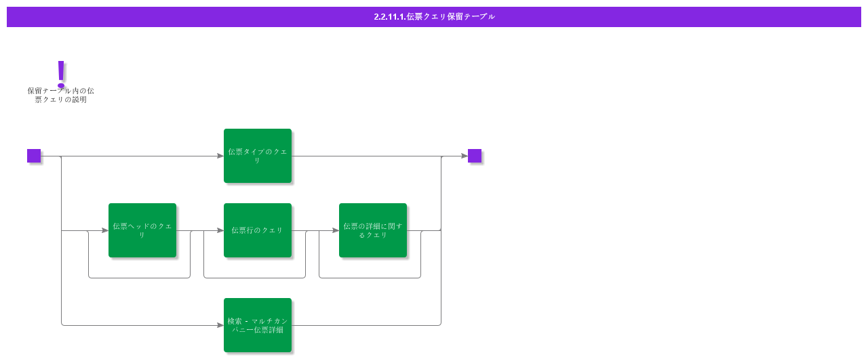Click the purple exclamation mark icon
Screen dimensions: 868x359
tap(61, 74)
